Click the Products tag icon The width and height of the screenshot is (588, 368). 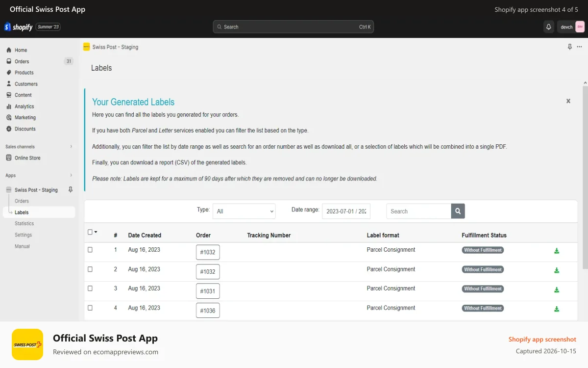tap(9, 73)
